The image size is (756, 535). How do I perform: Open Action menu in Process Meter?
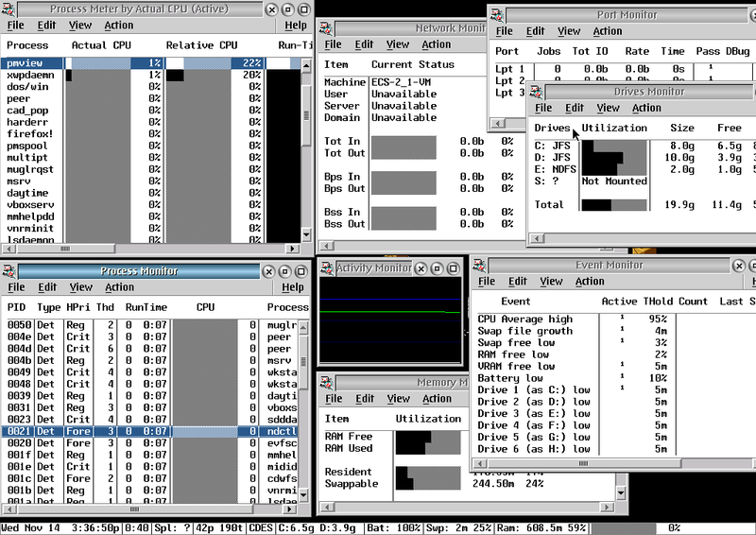pyautogui.click(x=119, y=26)
